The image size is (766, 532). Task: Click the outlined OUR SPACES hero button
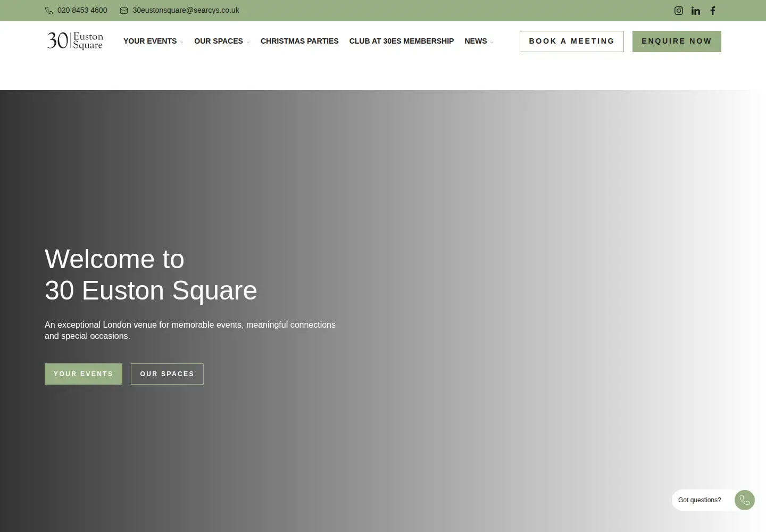[167, 374]
